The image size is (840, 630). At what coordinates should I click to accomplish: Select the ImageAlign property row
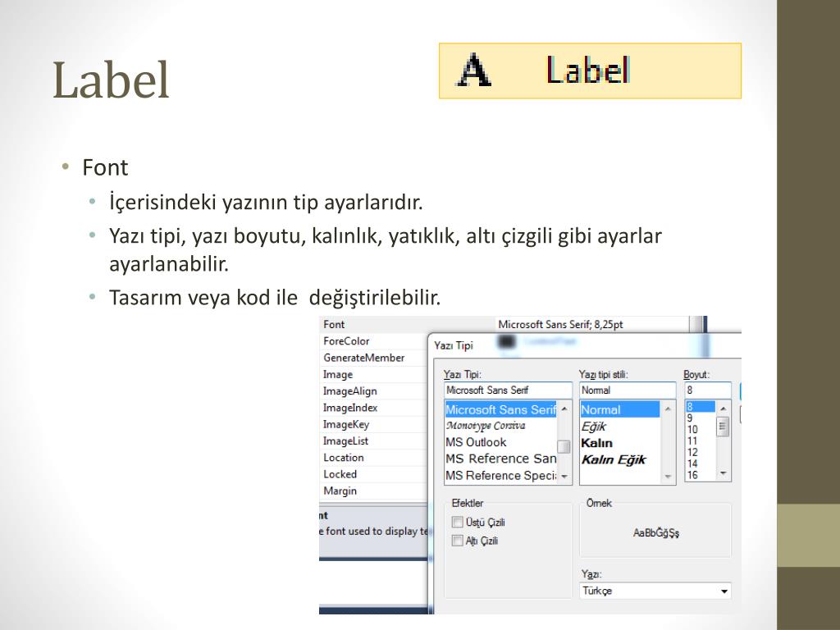point(374,391)
